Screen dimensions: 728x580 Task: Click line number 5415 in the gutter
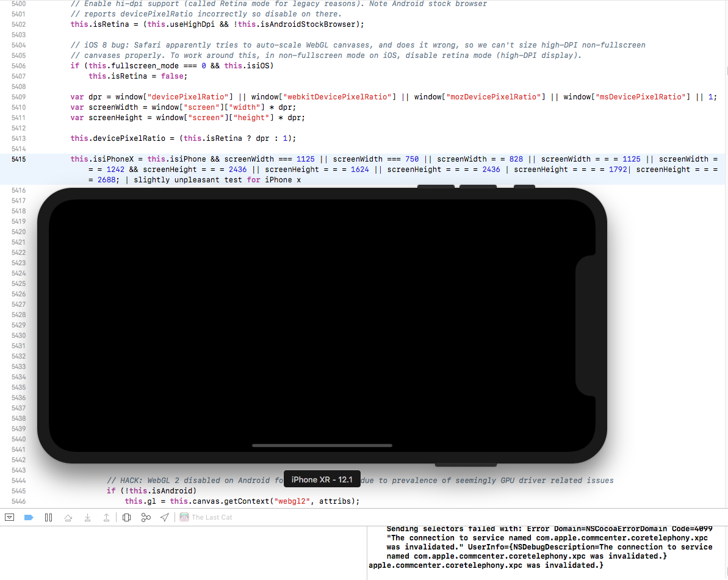18,159
